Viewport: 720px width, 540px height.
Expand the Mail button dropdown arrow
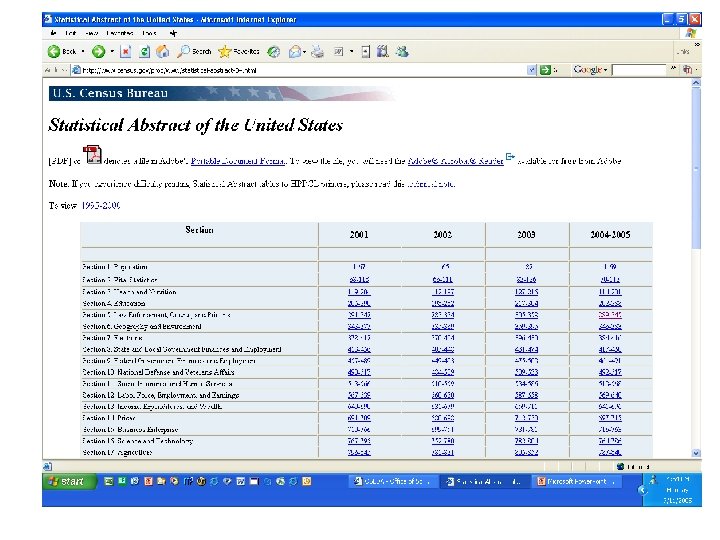click(304, 52)
